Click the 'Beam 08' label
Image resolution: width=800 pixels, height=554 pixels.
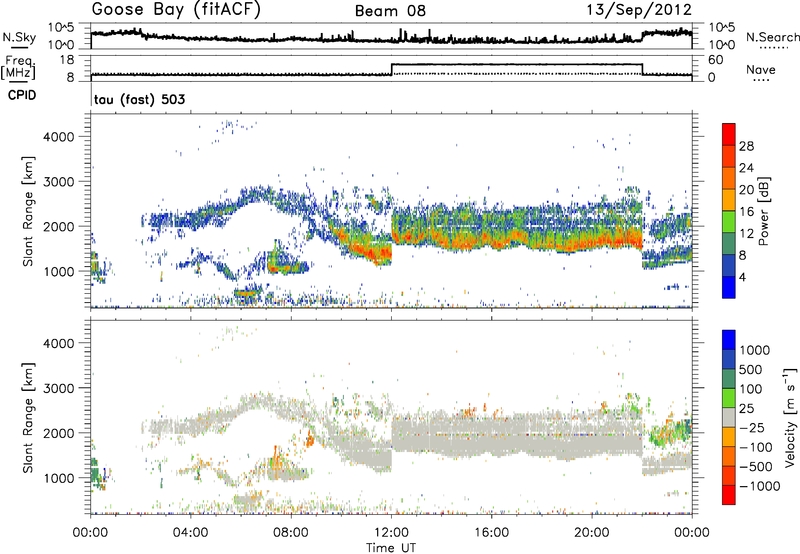click(390, 11)
